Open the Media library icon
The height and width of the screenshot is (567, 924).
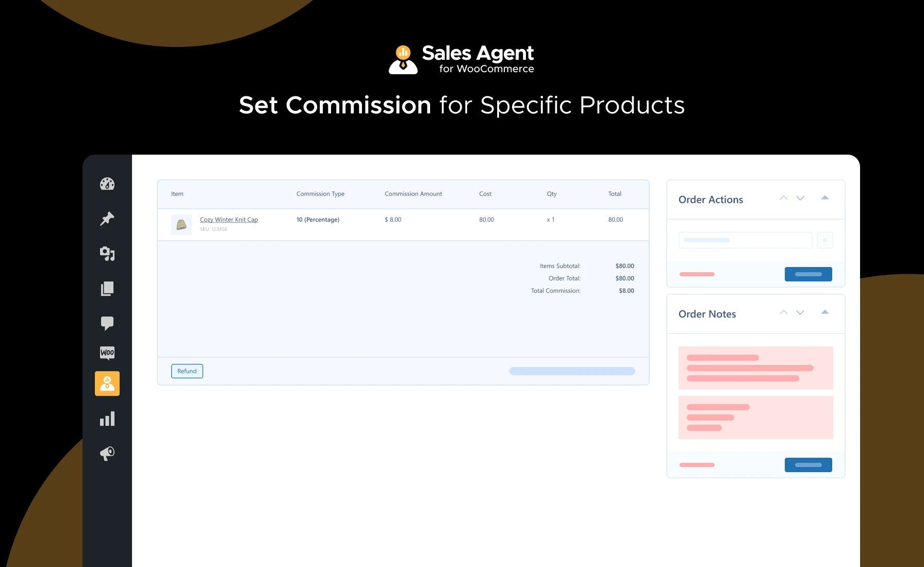(x=107, y=254)
